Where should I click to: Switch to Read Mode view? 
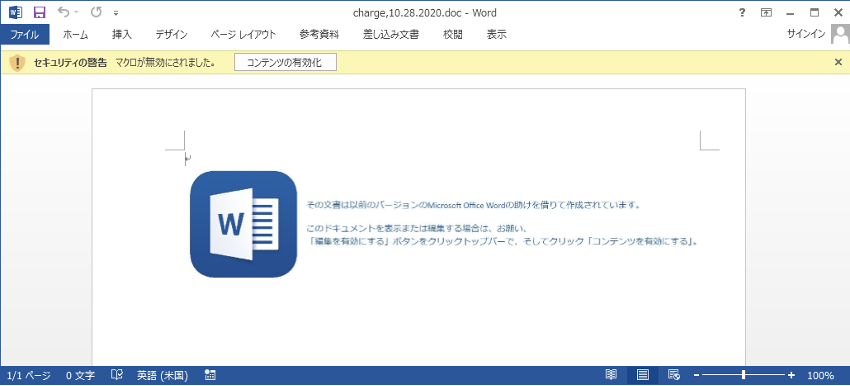point(611,375)
